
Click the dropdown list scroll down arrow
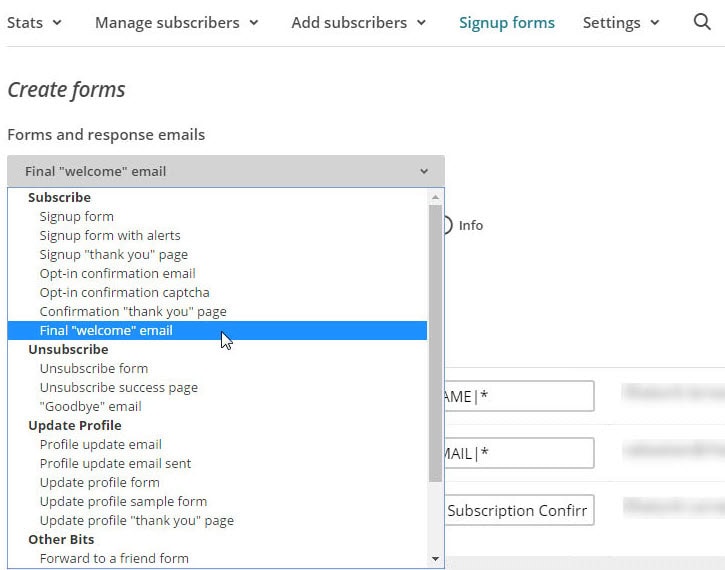click(x=435, y=559)
